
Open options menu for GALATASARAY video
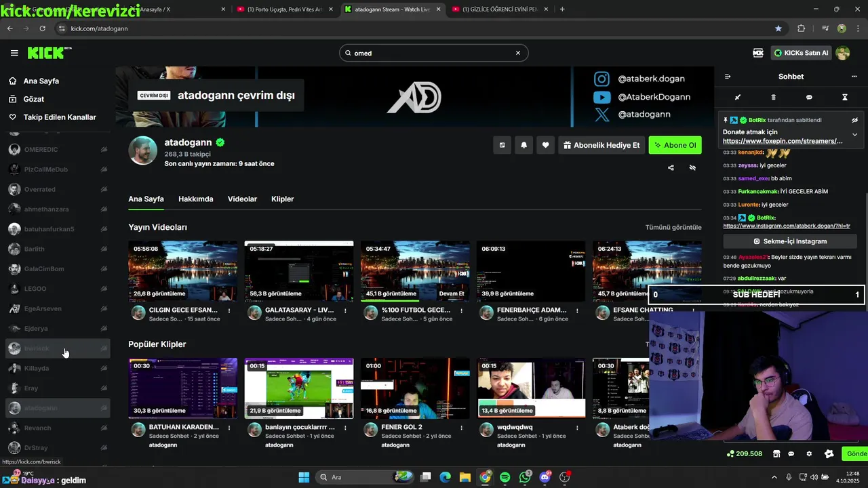(345, 310)
